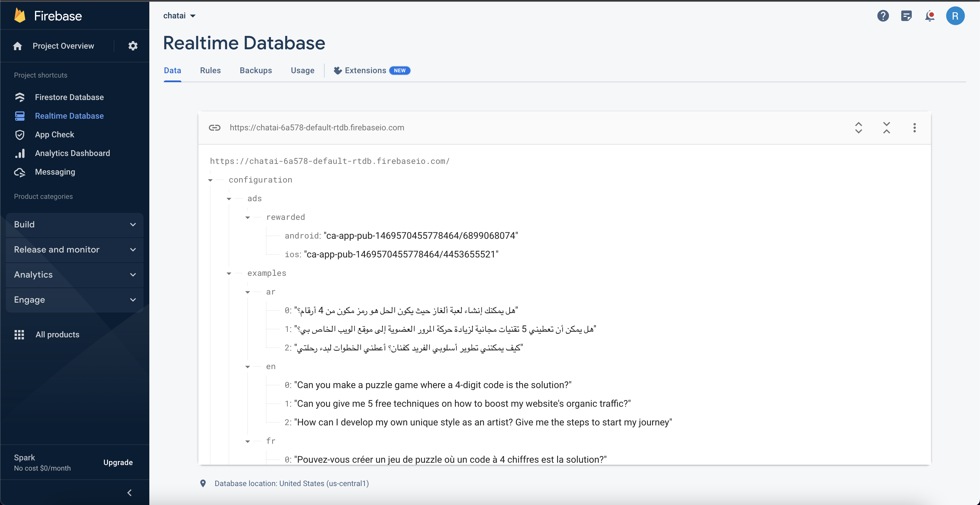980x505 pixels.
Task: Click the Project Overview label
Action: tap(63, 46)
